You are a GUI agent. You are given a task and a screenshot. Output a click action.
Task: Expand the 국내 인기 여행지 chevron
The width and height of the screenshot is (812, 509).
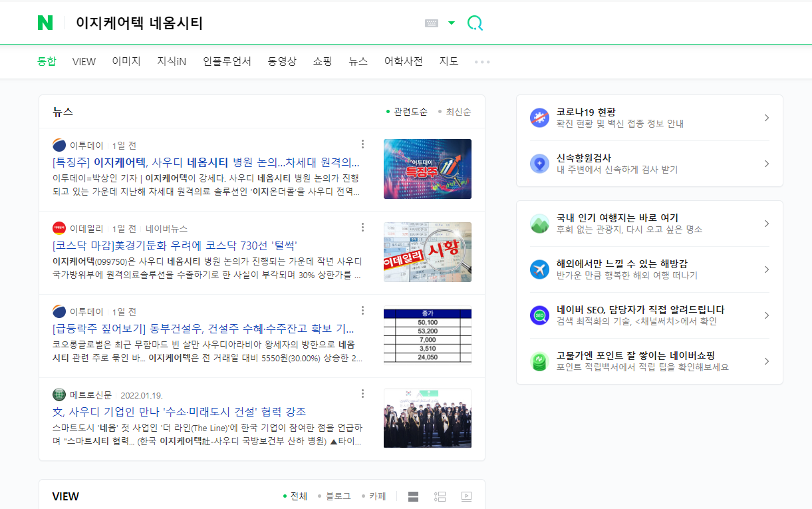pyautogui.click(x=767, y=224)
